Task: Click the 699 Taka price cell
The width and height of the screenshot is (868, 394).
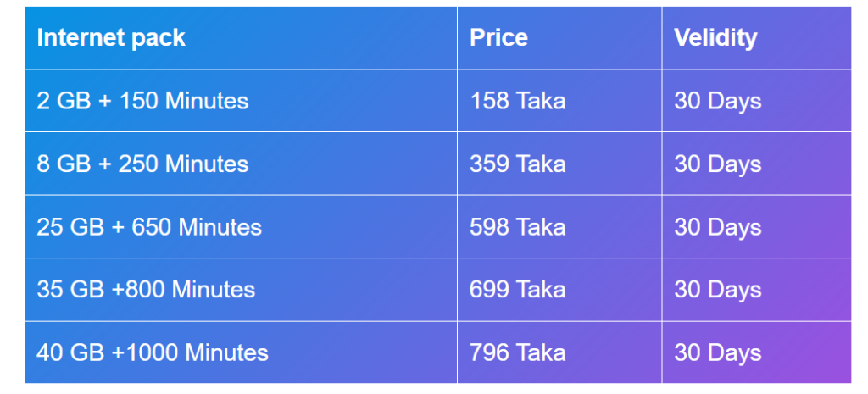Action: (518, 290)
